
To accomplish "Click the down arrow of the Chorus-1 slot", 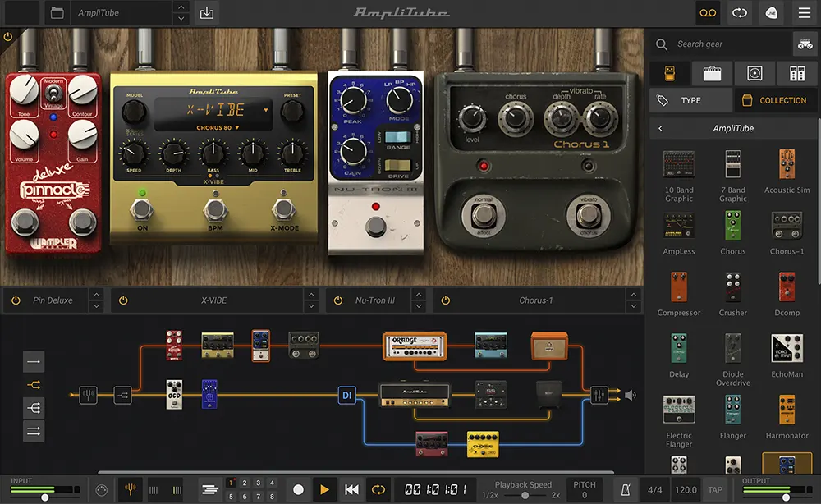I will (634, 306).
